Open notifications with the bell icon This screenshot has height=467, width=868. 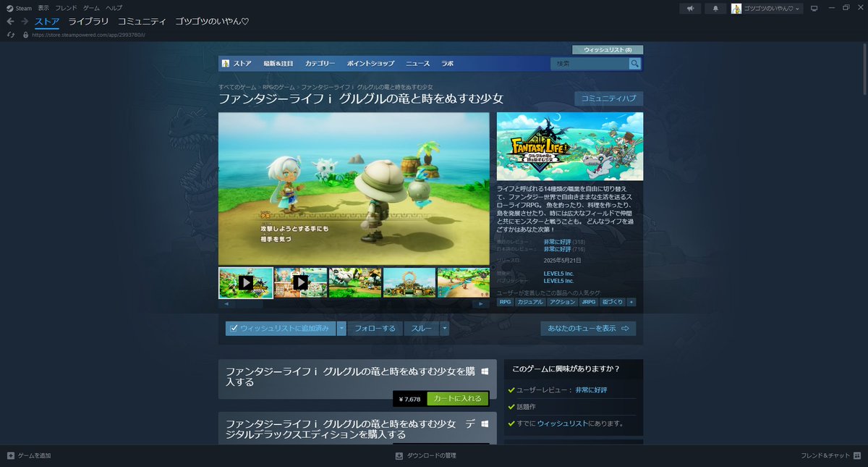(715, 8)
